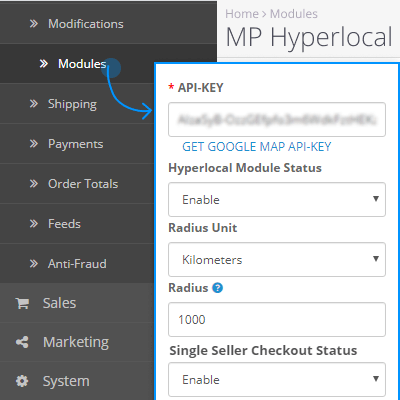
Task: Click the Radius field containing 1000
Action: point(277,319)
